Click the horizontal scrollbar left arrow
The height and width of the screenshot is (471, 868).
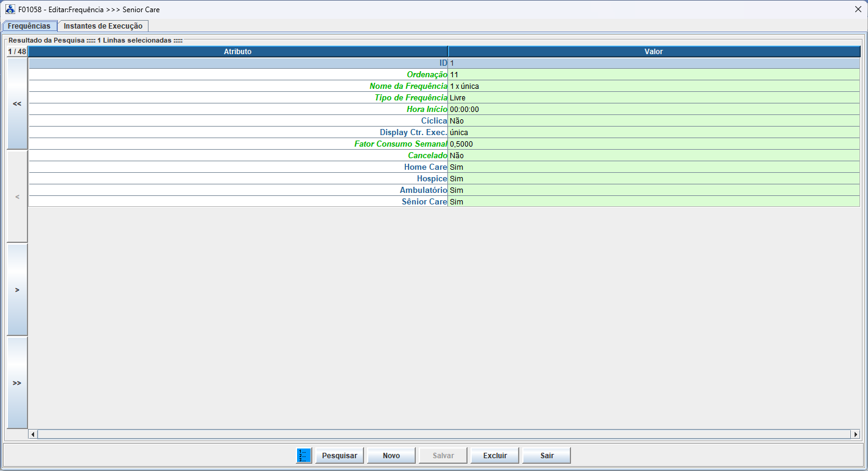[33, 434]
